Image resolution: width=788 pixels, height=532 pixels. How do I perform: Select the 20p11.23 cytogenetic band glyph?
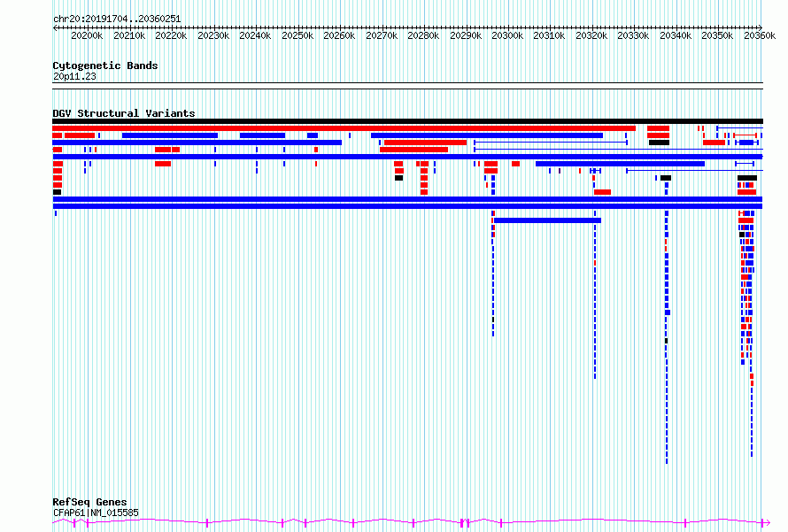(407, 86)
